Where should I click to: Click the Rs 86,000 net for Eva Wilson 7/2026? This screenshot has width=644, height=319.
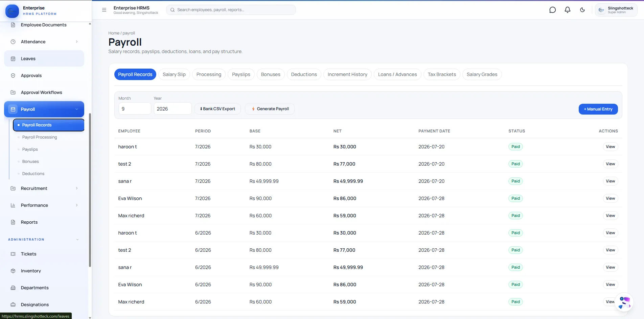tap(345, 198)
